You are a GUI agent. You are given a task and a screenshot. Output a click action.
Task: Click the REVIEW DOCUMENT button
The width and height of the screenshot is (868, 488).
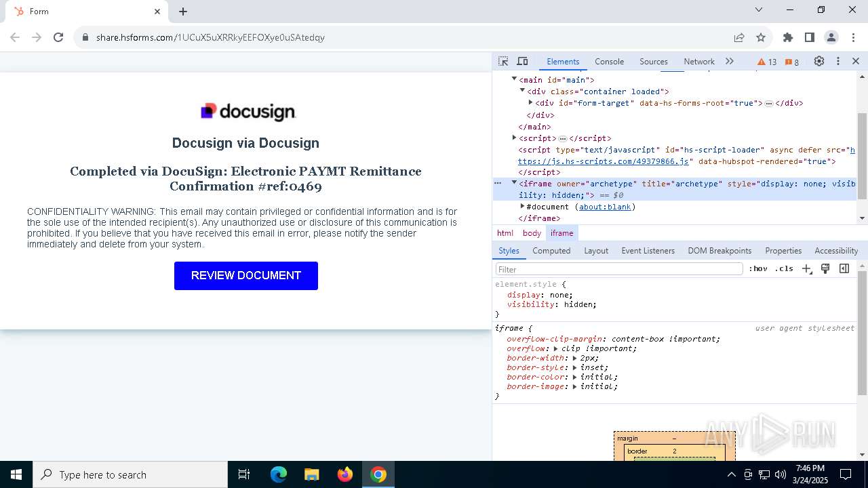pos(246,276)
